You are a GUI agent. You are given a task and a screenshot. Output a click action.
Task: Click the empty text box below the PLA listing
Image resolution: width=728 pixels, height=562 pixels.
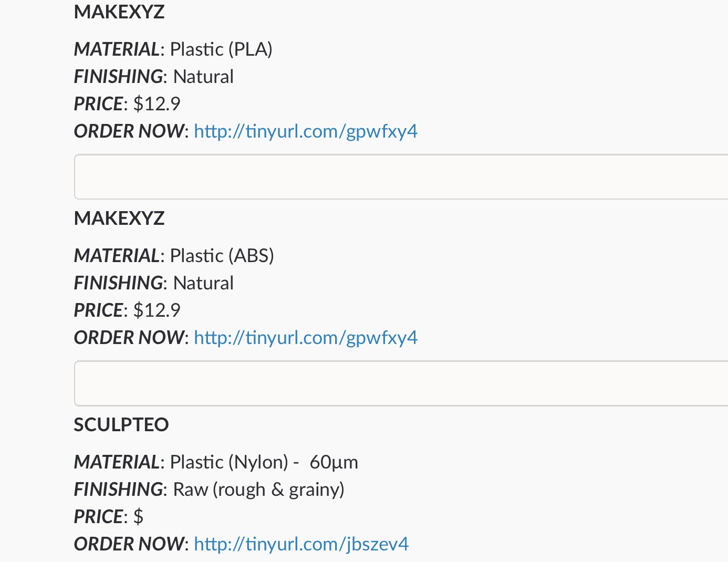399,177
